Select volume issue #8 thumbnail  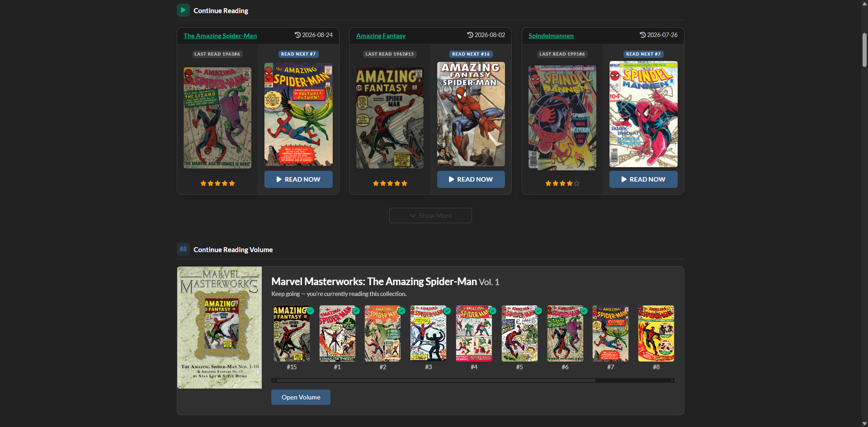(656, 333)
